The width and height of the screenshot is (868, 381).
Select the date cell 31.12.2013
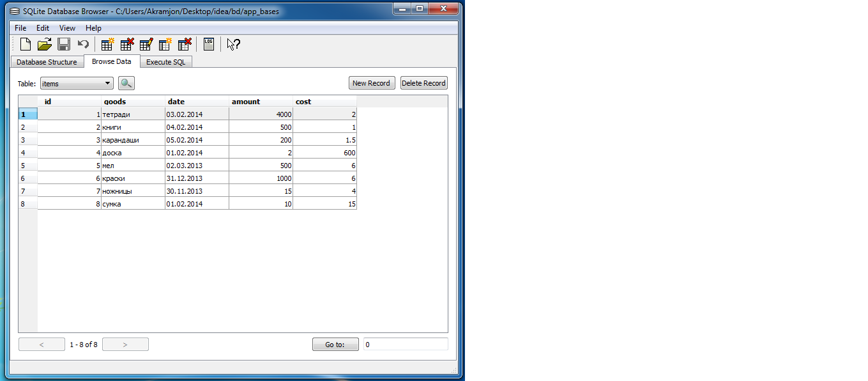197,178
